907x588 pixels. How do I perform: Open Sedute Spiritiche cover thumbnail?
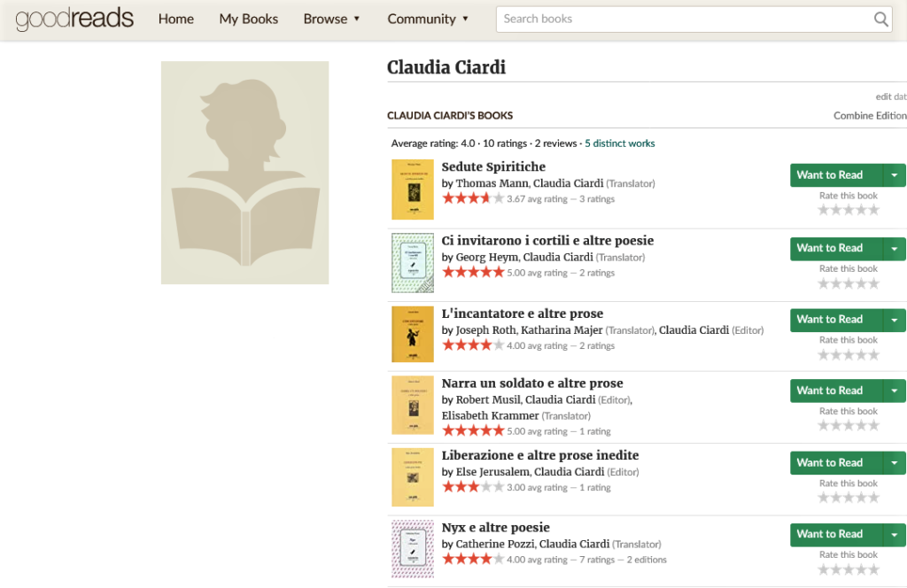[x=413, y=189]
